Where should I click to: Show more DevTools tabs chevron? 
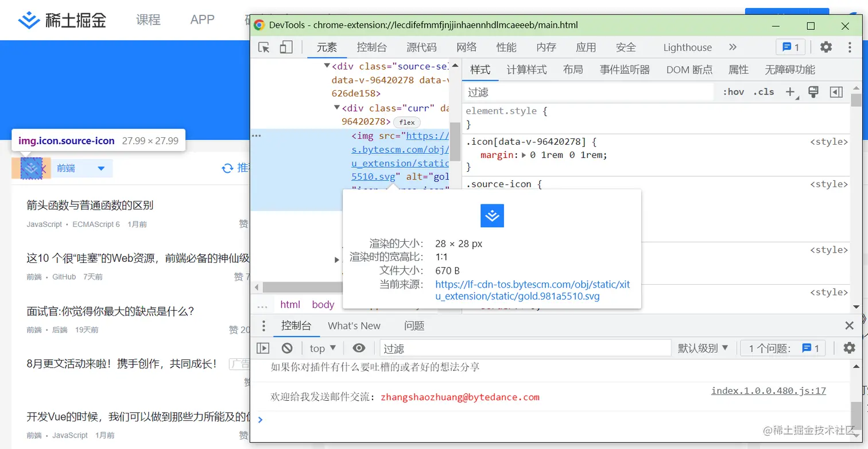coord(733,47)
